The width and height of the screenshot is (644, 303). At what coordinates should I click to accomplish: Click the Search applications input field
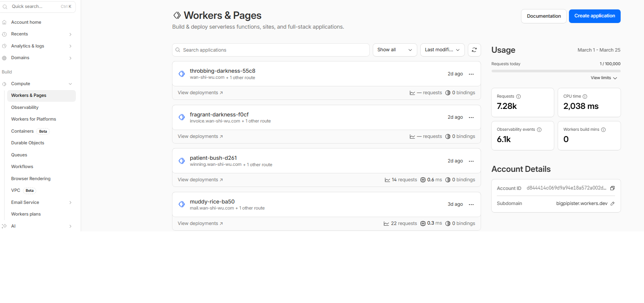pos(271,50)
